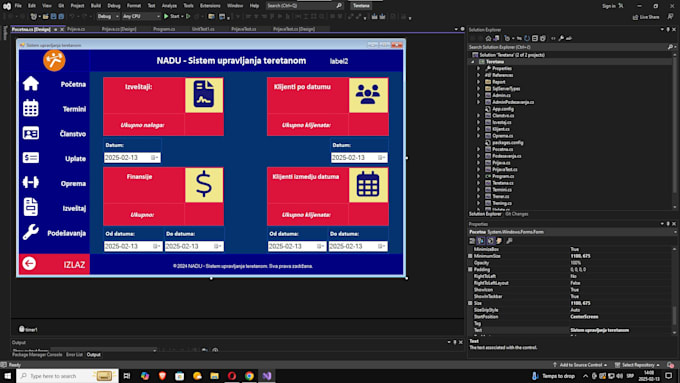Screen dimensions: 680x383
Task: Click the wrench Properties icon in Solution Explorer toolbar
Action: [x=561, y=38]
